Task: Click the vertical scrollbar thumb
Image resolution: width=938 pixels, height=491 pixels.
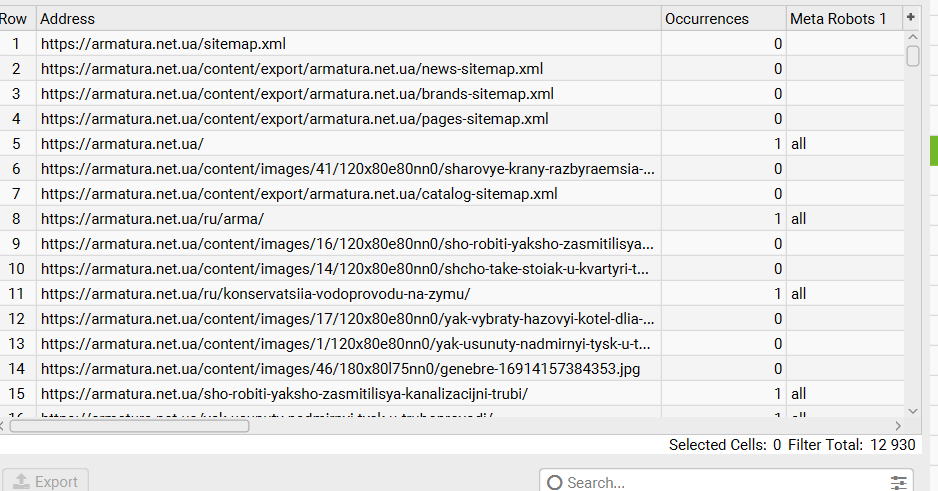Action: 913,55
